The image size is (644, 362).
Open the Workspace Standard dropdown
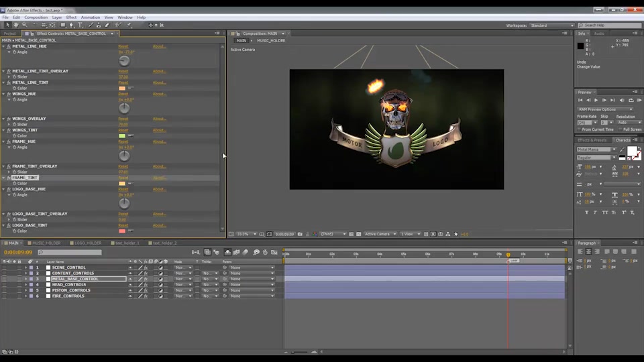tap(552, 25)
